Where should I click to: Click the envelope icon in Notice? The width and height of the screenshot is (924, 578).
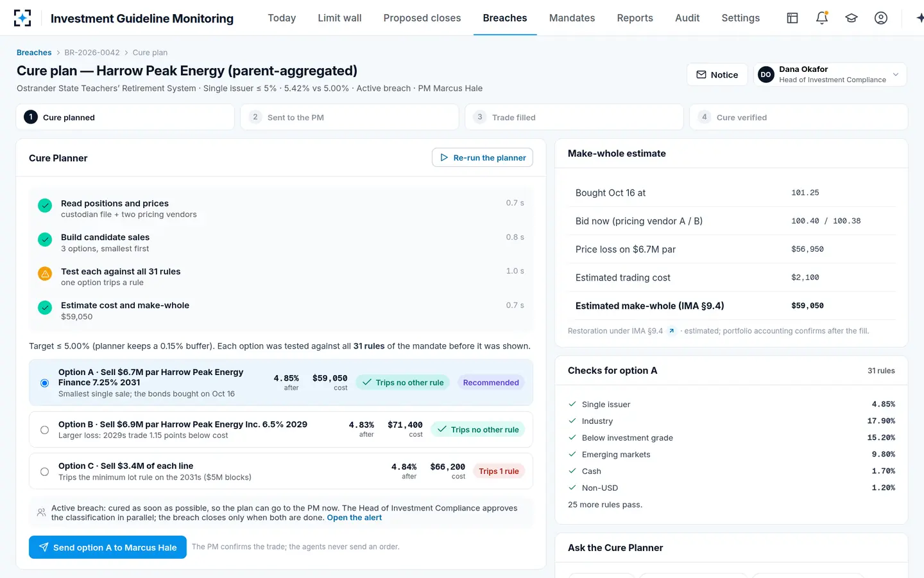701,74
